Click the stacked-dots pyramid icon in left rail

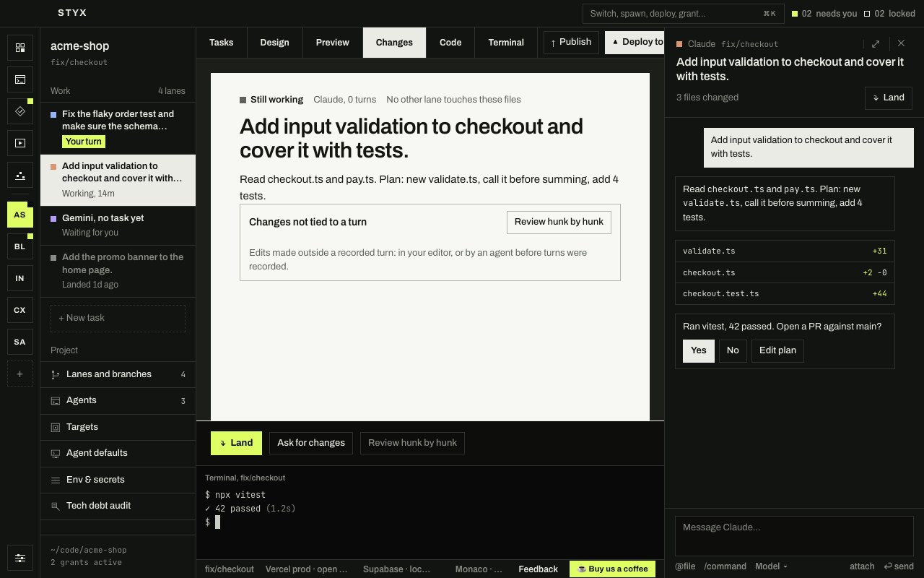click(20, 175)
